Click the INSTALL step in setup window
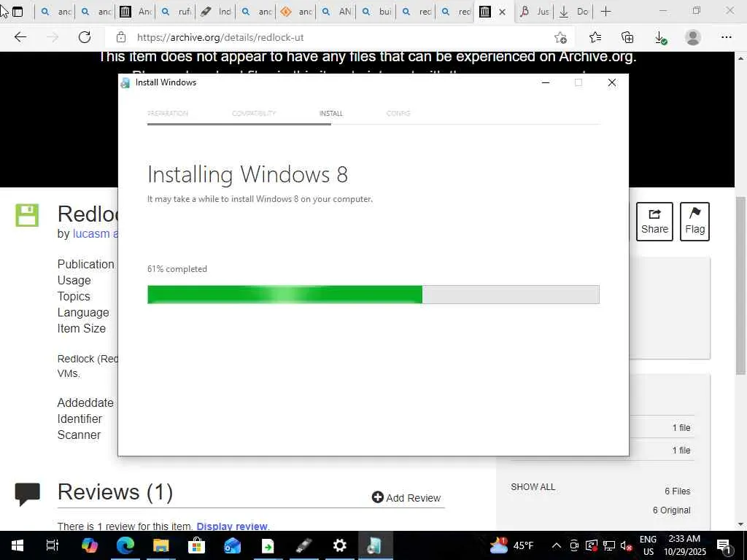Image resolution: width=747 pixels, height=560 pixels. 330,113
